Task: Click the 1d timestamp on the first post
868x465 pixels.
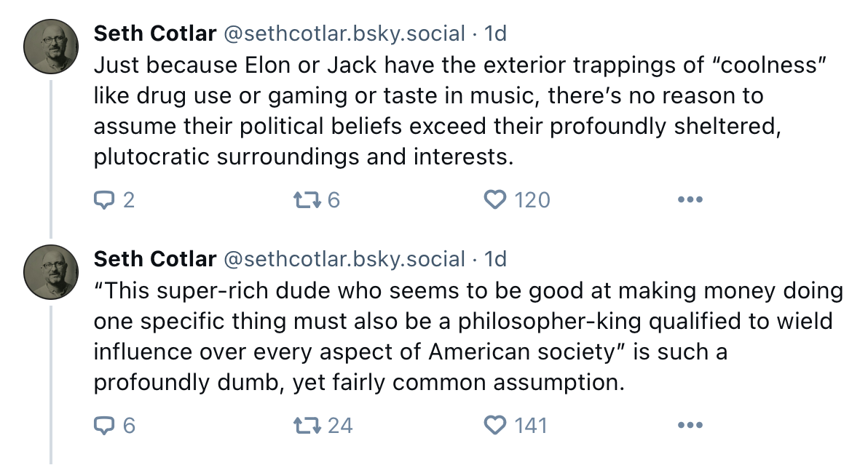Action: 496,33
